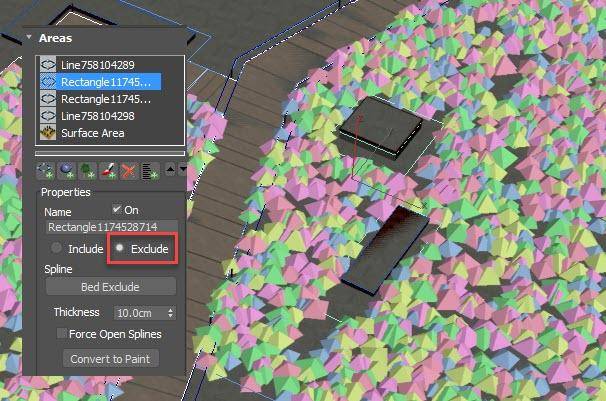Viewport: 606px width, 401px height.
Task: Click the add paint area icon
Action: pos(109,170)
